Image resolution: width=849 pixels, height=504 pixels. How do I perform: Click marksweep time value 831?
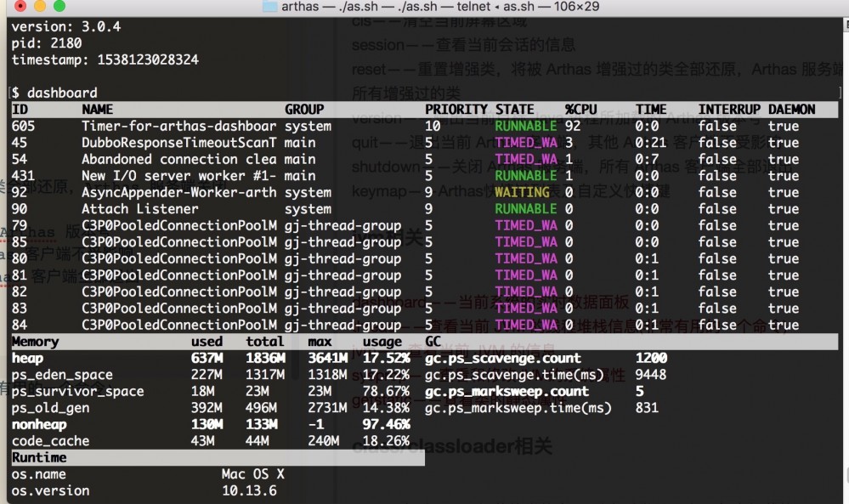pyautogui.click(x=647, y=408)
